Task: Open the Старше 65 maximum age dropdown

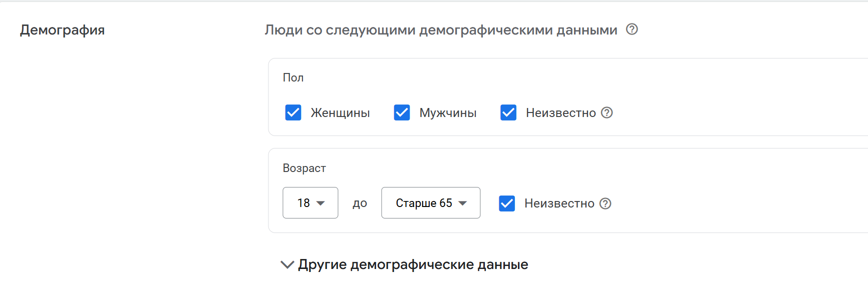Action: (x=431, y=203)
